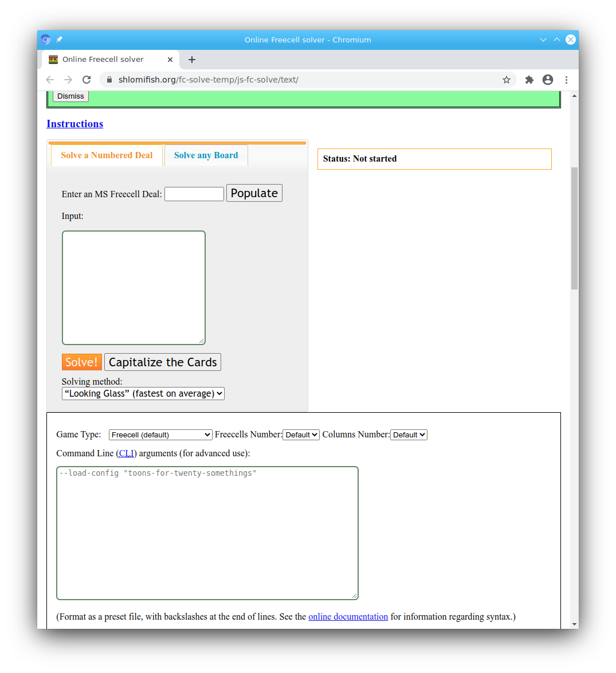Open the Solving method dropdown
Viewport: 616px width, 673px height.
click(x=143, y=394)
